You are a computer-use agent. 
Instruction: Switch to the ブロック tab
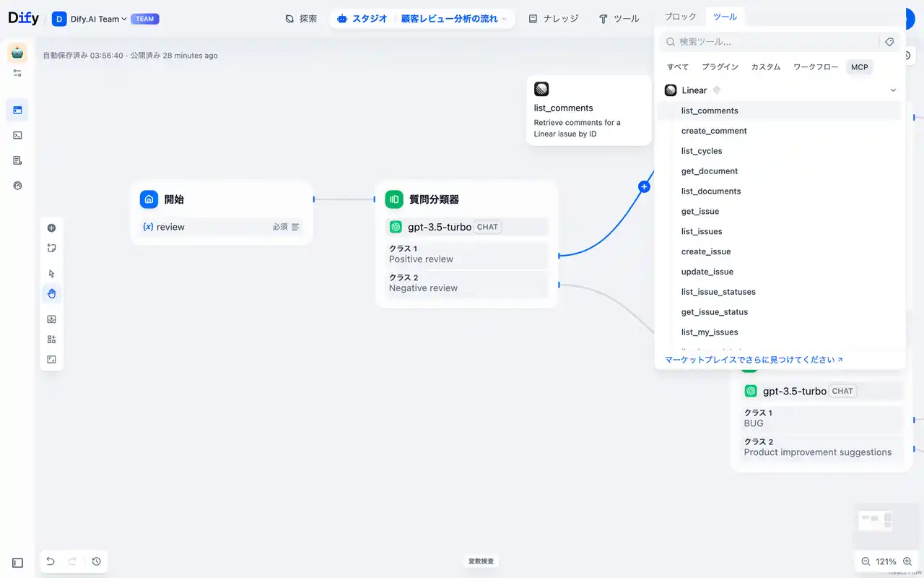point(680,17)
